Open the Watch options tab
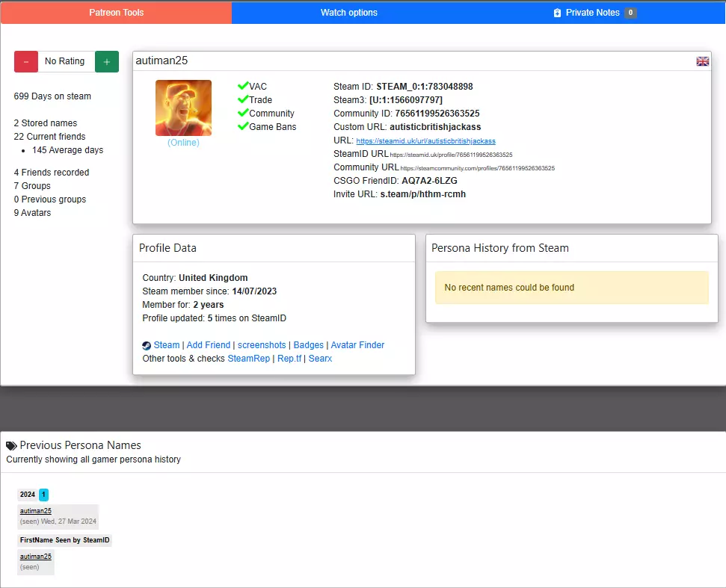This screenshot has width=726, height=588. (x=349, y=13)
